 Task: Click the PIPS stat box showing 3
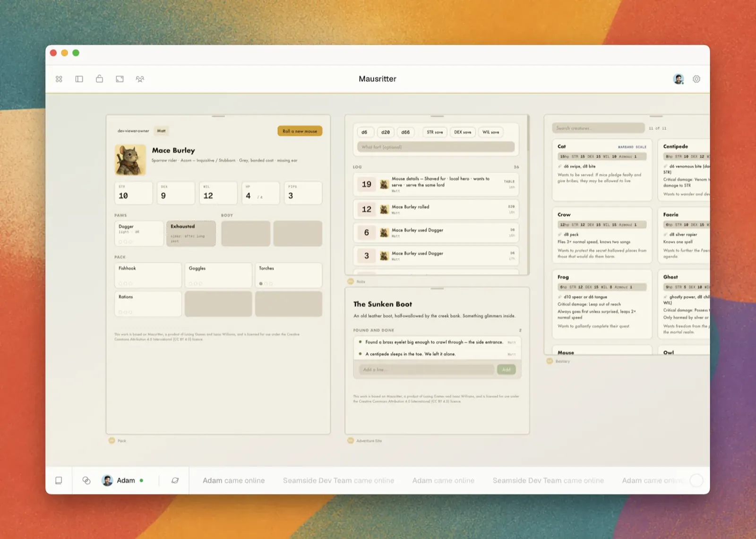[x=303, y=193]
